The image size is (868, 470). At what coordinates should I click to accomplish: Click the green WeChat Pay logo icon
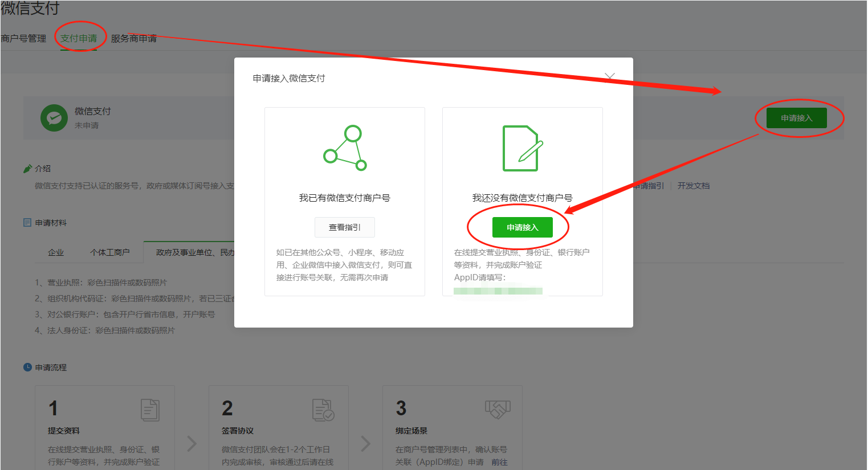click(x=54, y=118)
